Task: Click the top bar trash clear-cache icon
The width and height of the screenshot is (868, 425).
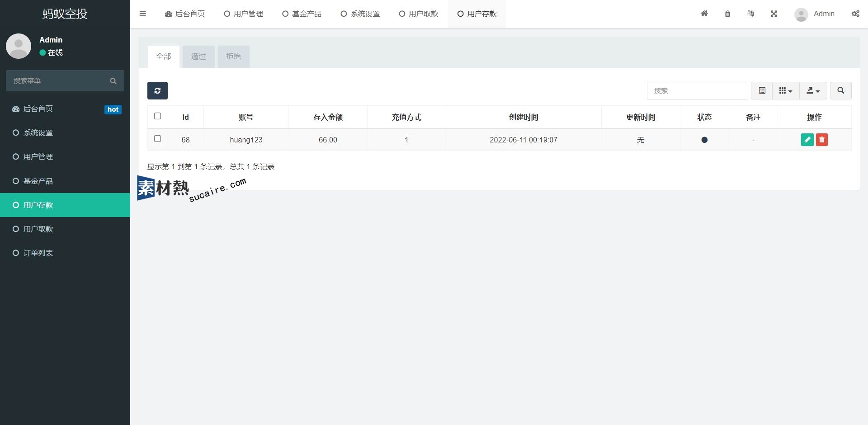Action: pos(727,14)
